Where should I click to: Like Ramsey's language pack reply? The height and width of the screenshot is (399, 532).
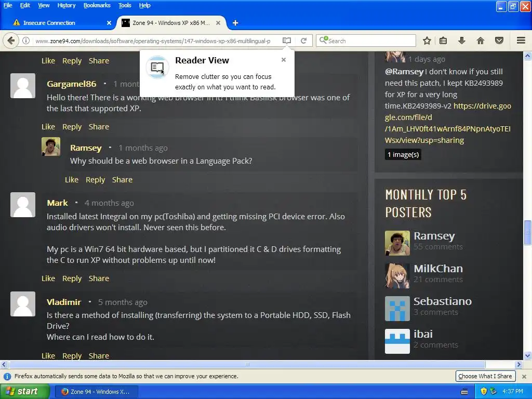click(x=71, y=179)
